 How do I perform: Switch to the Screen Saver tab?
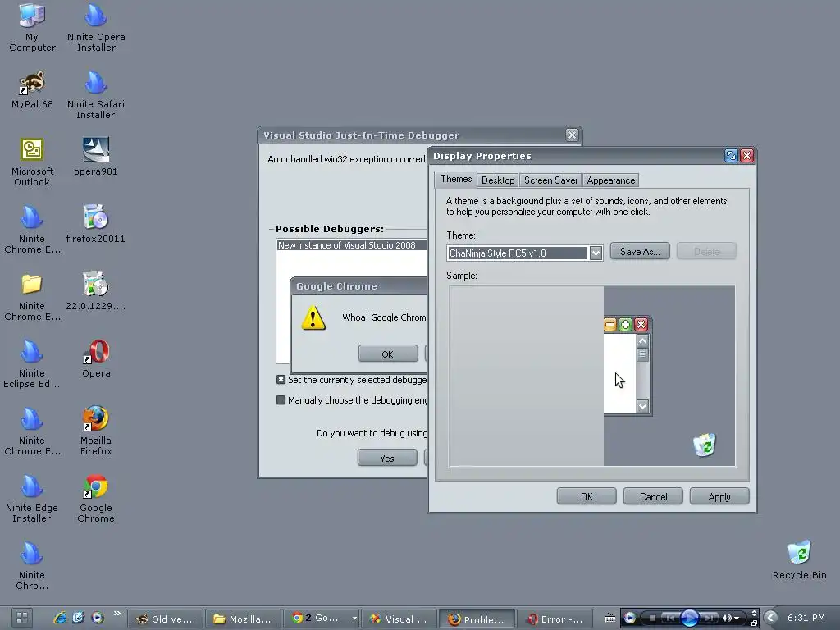point(550,180)
